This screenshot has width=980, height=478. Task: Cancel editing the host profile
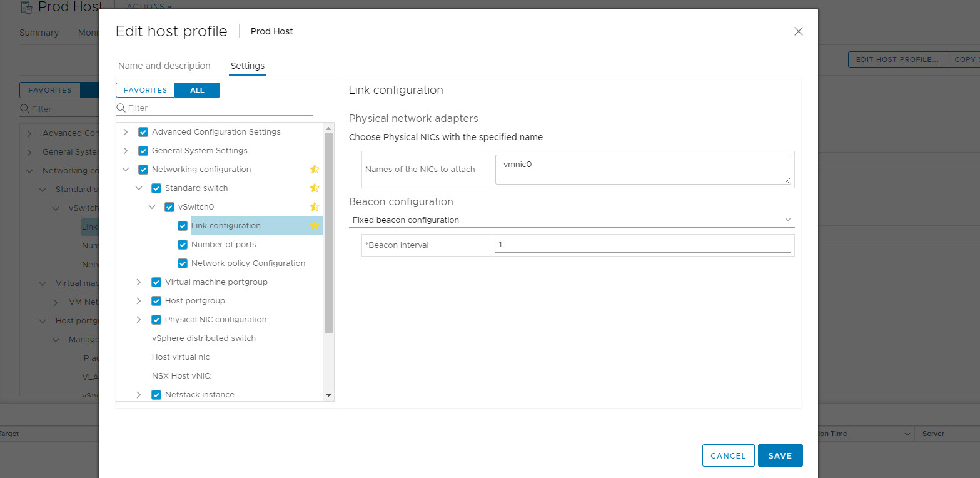(728, 455)
